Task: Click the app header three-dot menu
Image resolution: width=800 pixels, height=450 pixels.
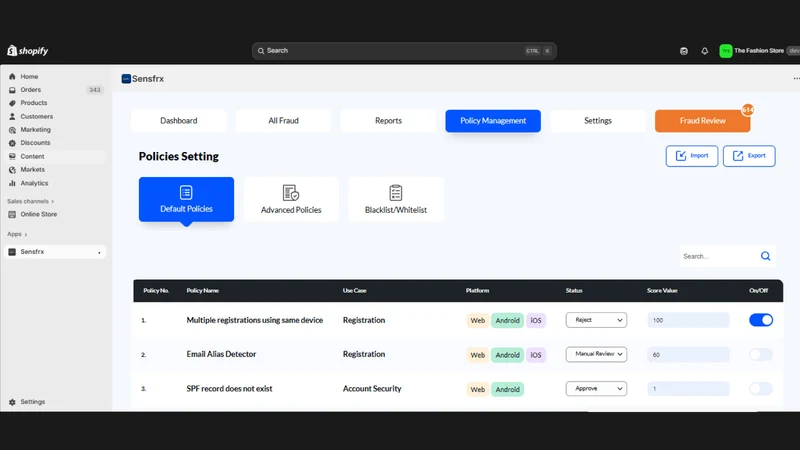Action: tap(796, 79)
